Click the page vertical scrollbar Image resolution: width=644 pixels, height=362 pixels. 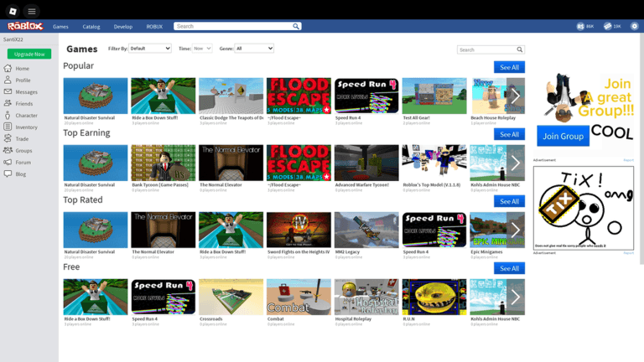click(641, 147)
